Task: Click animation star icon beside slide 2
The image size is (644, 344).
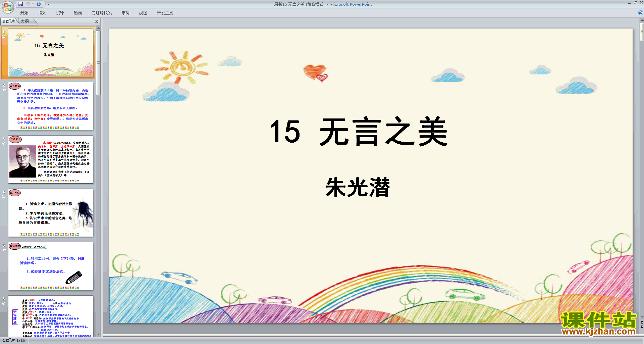Action: point(4,90)
